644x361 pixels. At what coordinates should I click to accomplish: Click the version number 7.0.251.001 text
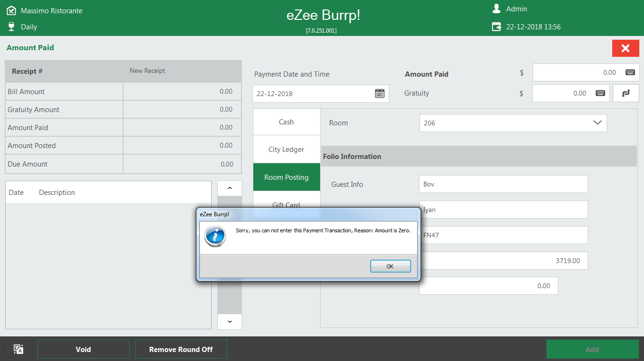pos(322,30)
